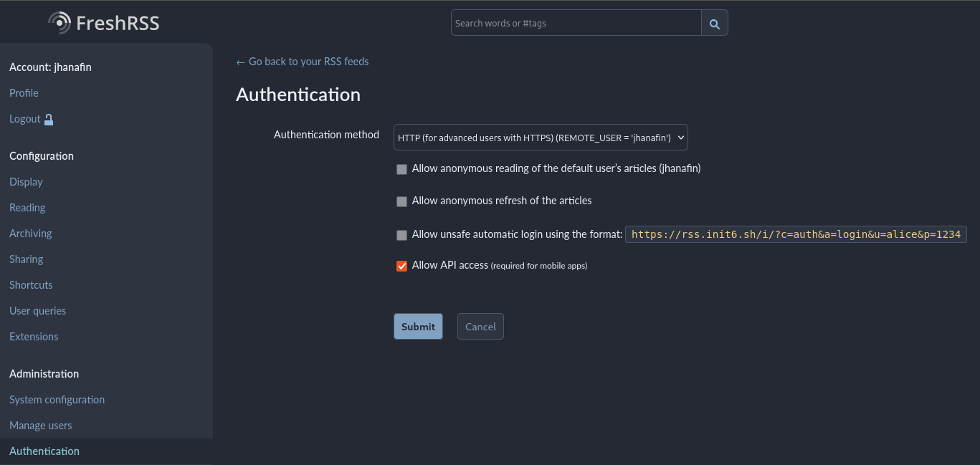The height and width of the screenshot is (465, 980).
Task: Open System configuration under Administration
Action: pos(57,399)
